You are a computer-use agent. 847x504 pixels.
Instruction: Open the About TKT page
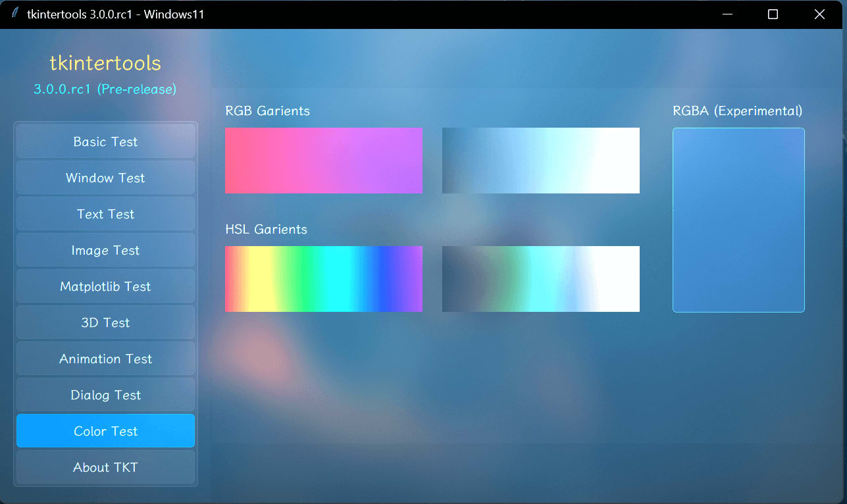tap(105, 467)
